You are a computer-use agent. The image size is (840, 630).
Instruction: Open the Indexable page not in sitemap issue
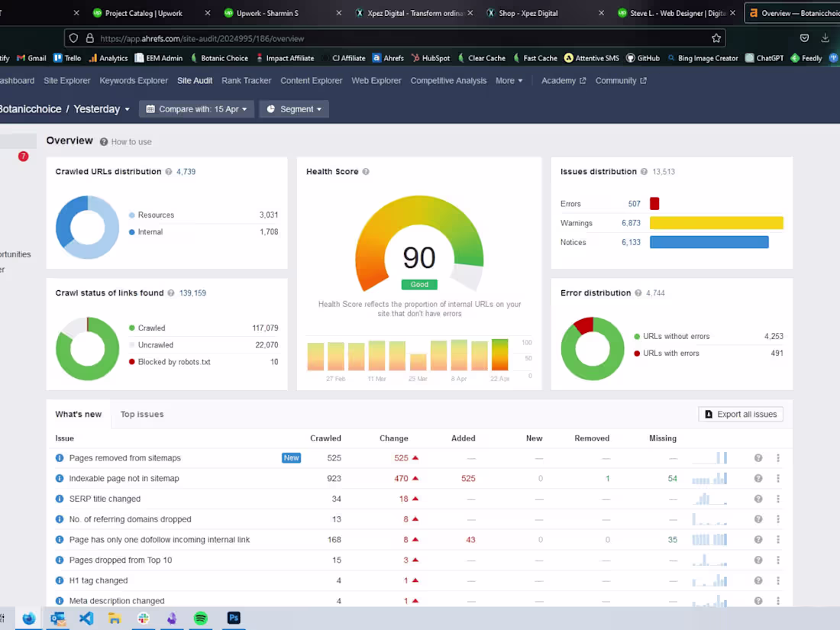click(x=124, y=479)
